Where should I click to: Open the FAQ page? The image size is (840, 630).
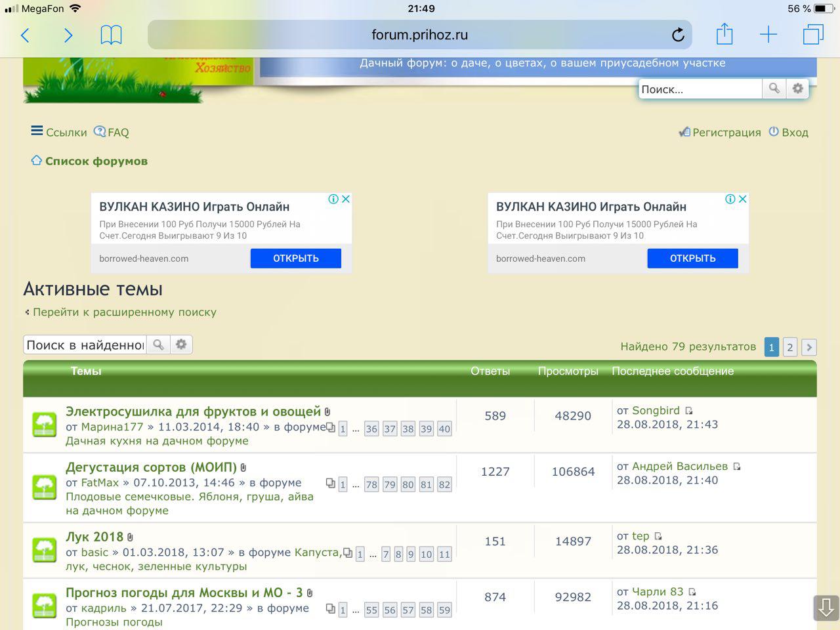point(112,132)
